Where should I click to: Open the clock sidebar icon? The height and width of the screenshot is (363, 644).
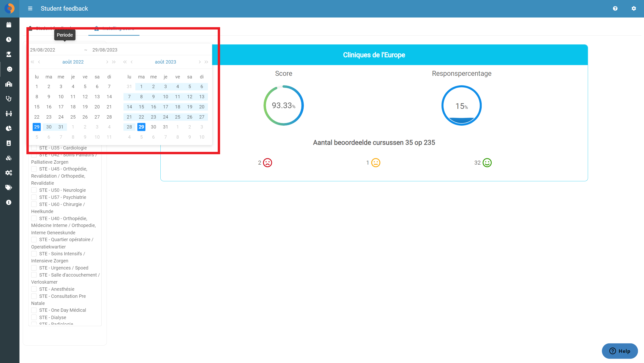(9, 39)
